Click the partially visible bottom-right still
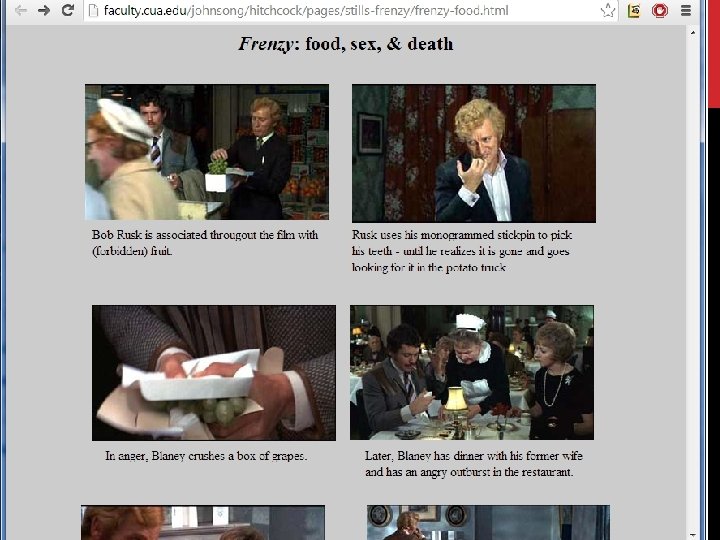Screen dimensions: 720x540 tap(489, 523)
